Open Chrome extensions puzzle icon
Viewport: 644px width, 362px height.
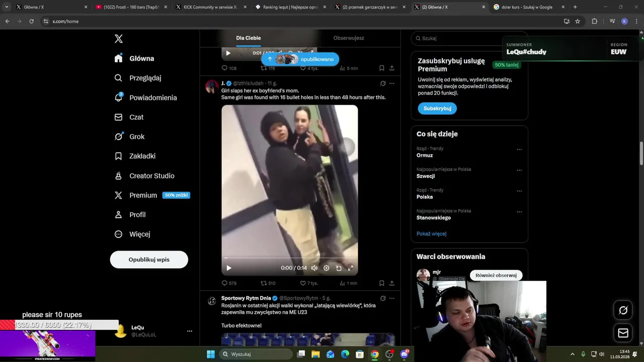pyautogui.click(x=594, y=21)
